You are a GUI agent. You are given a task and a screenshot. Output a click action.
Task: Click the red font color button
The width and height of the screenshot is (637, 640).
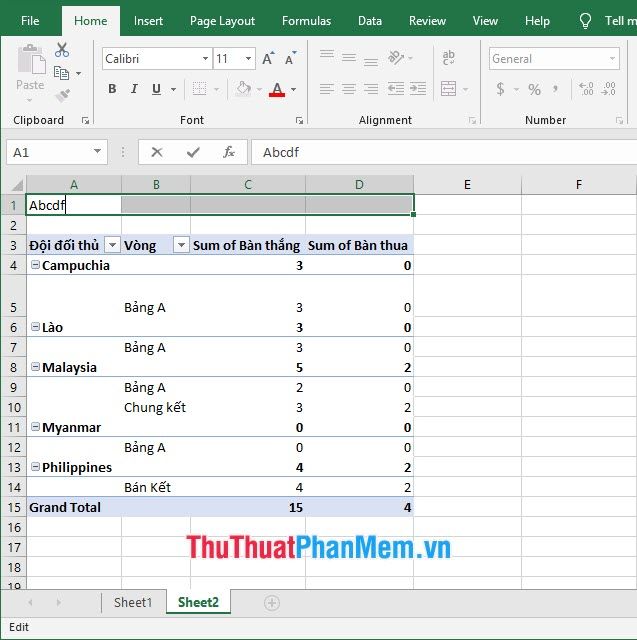click(277, 89)
